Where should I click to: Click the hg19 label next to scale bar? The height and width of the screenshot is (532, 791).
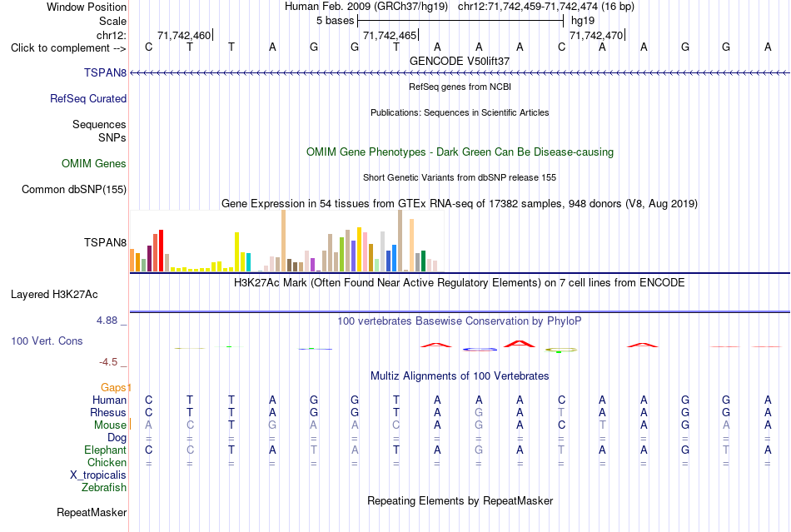click(x=583, y=21)
